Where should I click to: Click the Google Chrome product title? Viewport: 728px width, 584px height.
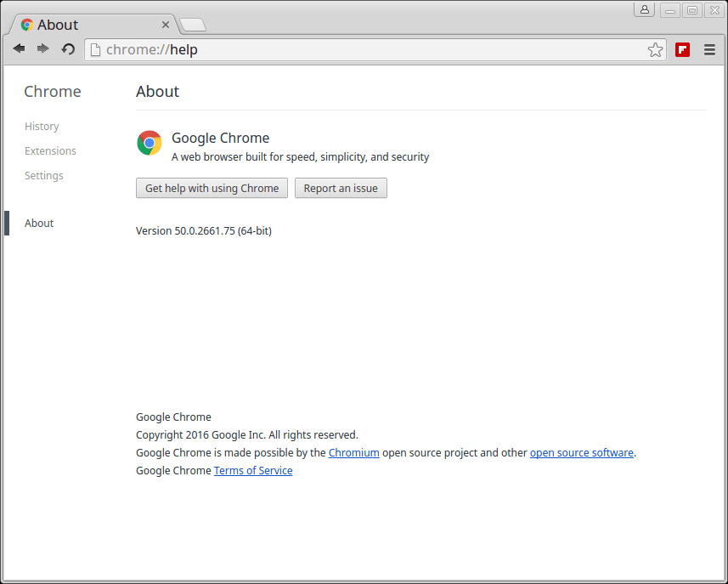coord(221,138)
